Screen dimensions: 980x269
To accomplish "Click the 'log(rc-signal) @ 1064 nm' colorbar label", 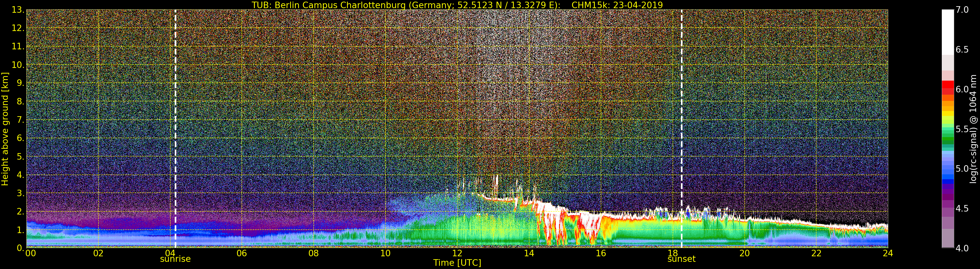I will (973, 129).
